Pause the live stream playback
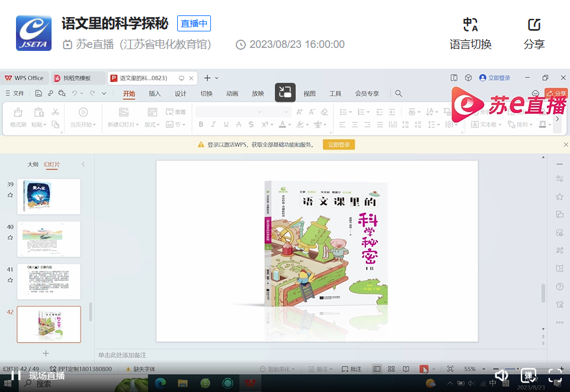This screenshot has width=570, height=392. [x=15, y=375]
